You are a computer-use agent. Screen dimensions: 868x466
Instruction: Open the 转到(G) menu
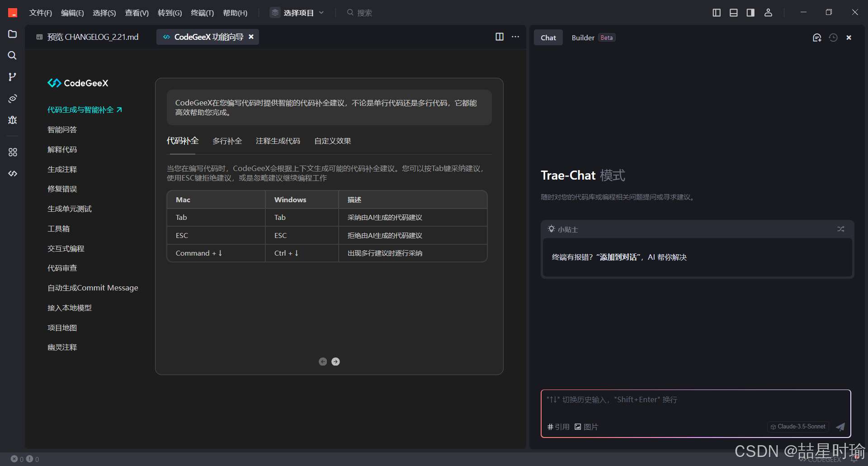click(170, 13)
